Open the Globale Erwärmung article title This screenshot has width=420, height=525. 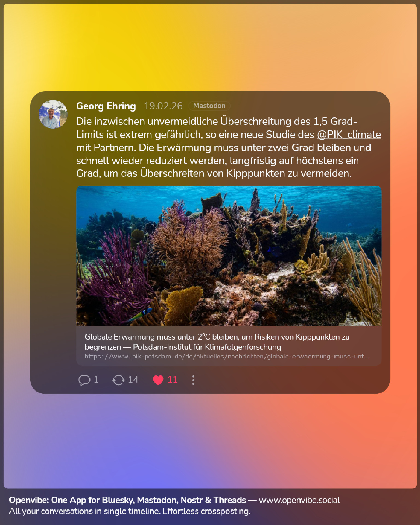point(217,342)
